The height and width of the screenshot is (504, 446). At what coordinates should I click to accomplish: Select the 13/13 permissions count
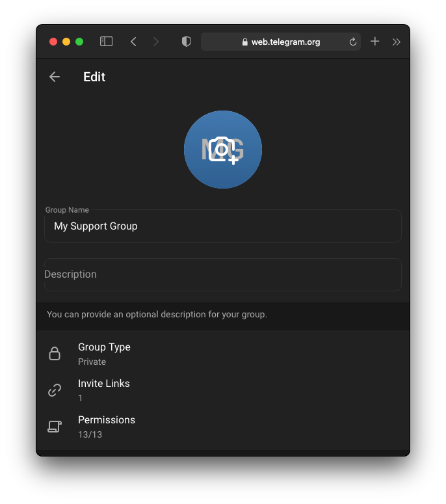pyautogui.click(x=90, y=434)
